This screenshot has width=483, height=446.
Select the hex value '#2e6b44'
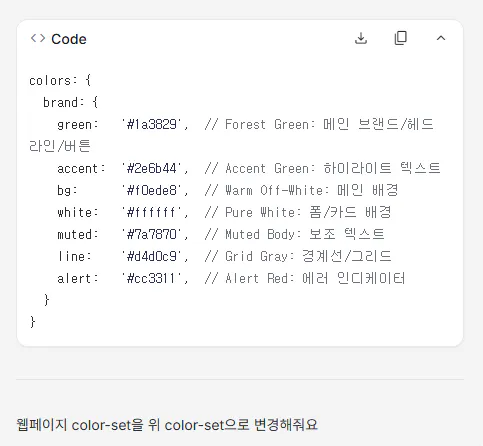coord(152,168)
